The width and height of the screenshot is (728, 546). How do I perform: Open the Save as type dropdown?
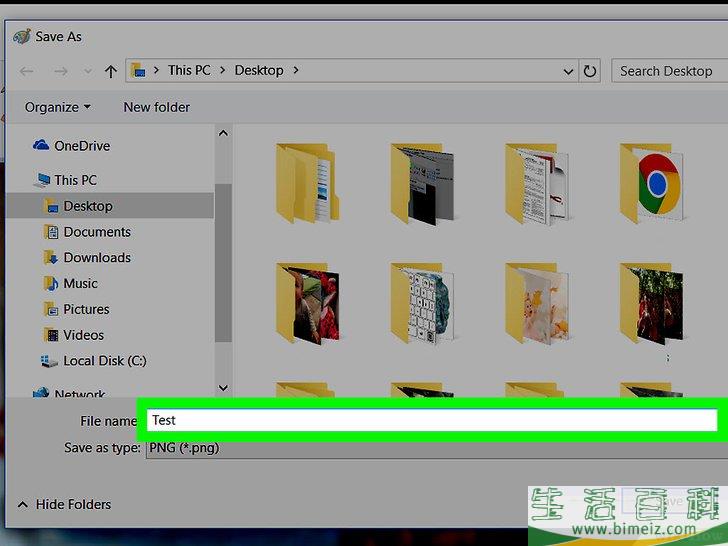click(x=436, y=448)
